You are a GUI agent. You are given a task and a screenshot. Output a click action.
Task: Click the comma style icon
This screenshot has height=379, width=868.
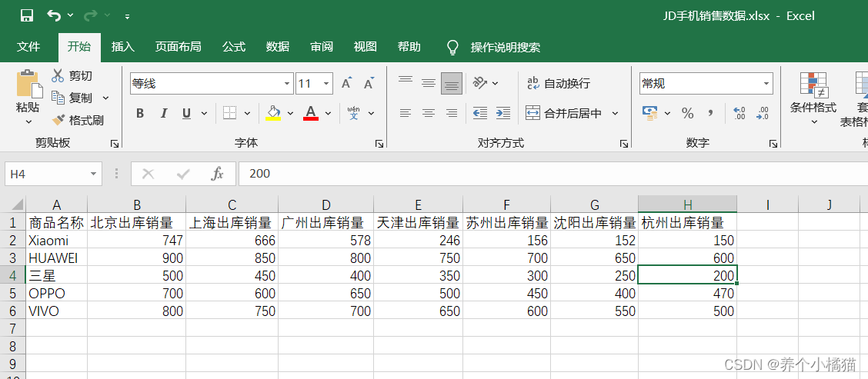(x=711, y=114)
